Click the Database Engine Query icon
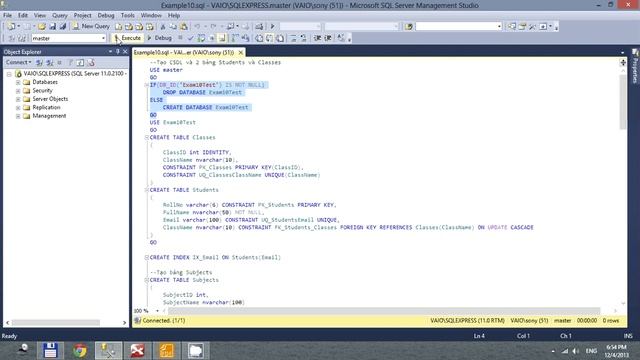The width and height of the screenshot is (640, 360). (x=118, y=27)
